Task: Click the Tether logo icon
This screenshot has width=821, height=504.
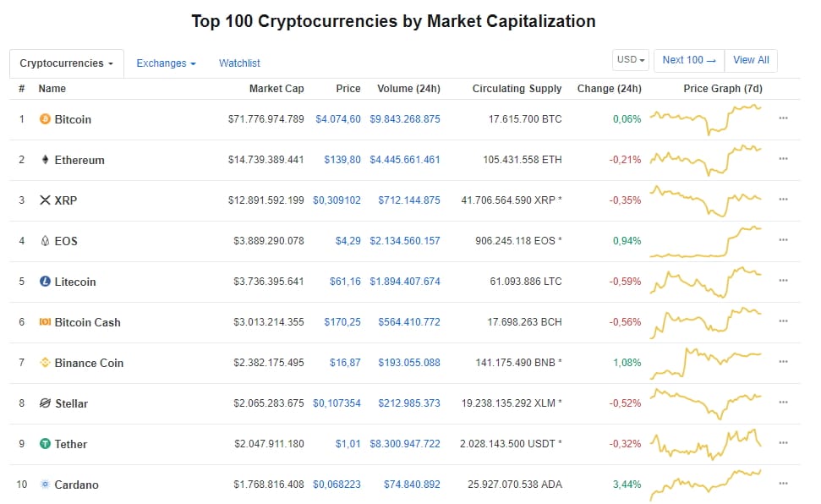Action: [45, 444]
